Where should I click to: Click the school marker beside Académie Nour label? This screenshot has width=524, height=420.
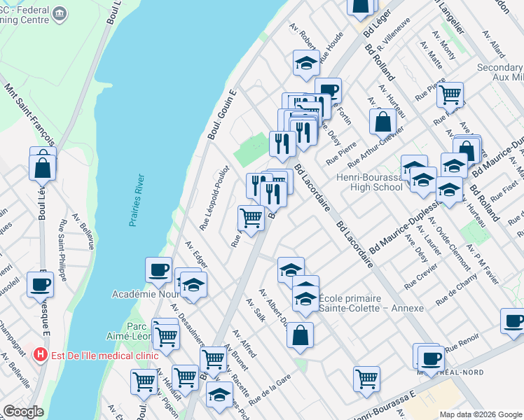pos(193,287)
